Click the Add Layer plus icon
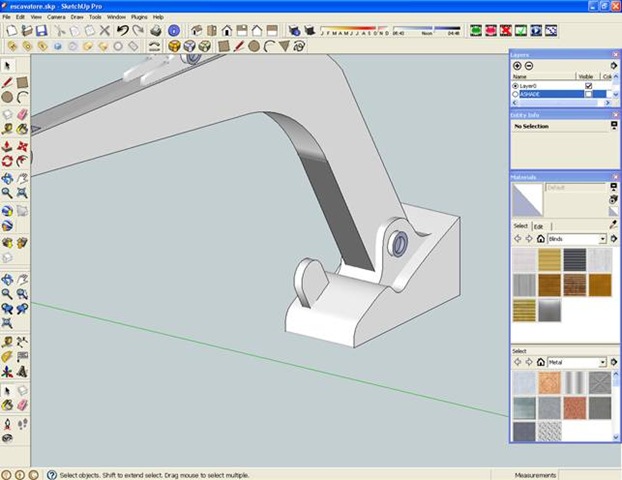The height and width of the screenshot is (480, 622). pos(517,65)
